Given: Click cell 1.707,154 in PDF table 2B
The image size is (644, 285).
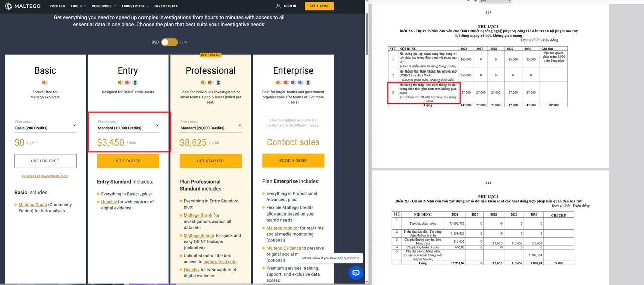Looking at the screenshot, I should pyautogui.click(x=535, y=255).
